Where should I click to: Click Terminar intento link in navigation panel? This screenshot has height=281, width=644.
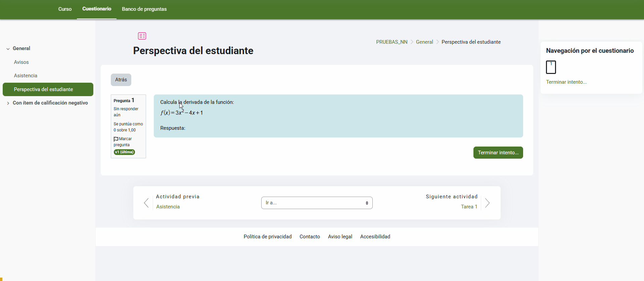(566, 82)
